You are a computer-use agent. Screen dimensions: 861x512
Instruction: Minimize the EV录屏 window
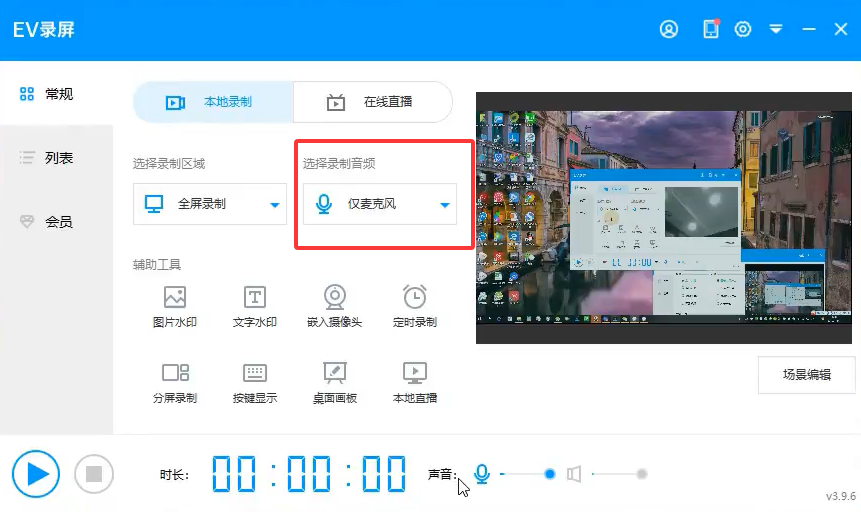[808, 29]
